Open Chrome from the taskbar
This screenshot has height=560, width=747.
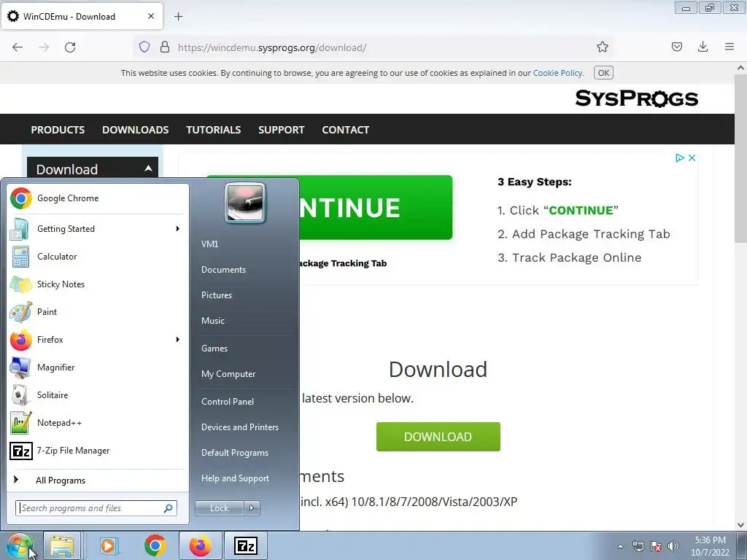coord(155,545)
